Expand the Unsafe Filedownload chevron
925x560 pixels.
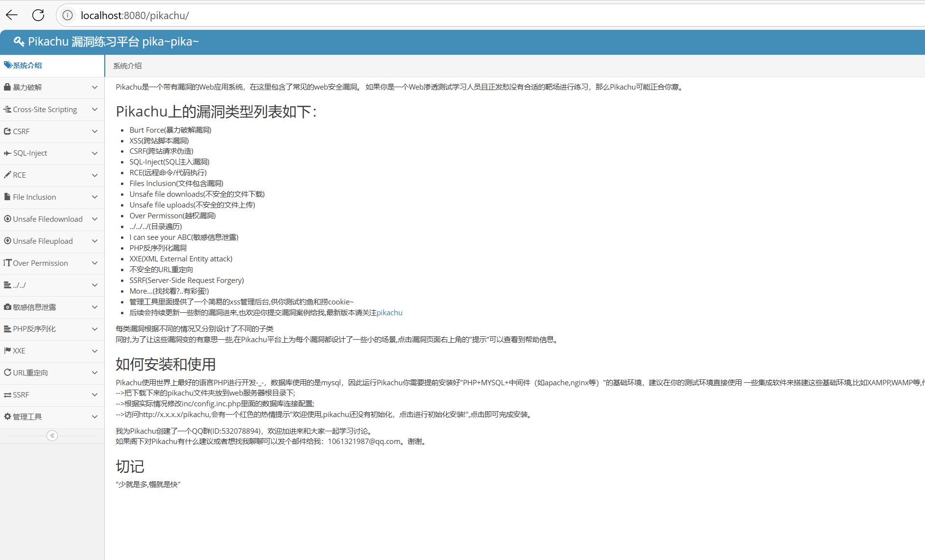pos(95,219)
